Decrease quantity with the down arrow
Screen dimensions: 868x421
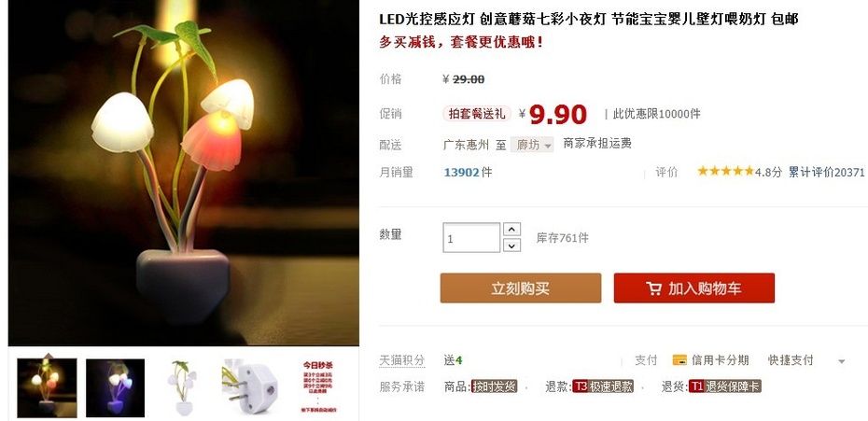[x=511, y=246]
